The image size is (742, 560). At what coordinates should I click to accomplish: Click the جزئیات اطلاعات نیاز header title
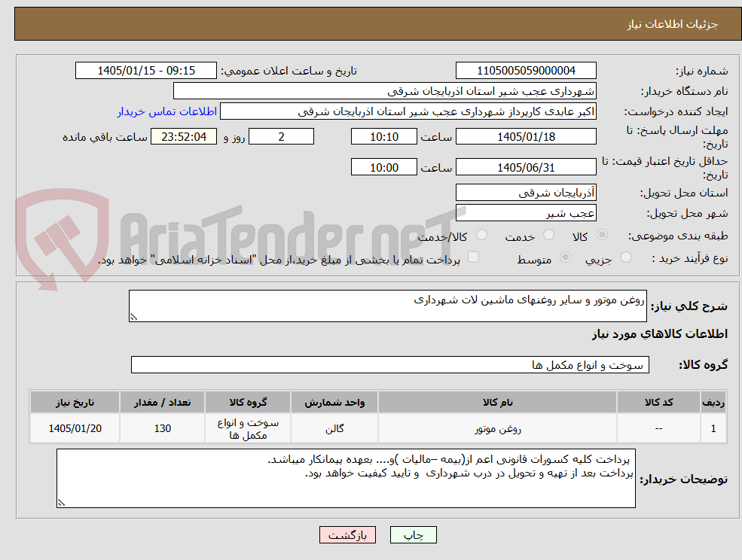(x=673, y=24)
